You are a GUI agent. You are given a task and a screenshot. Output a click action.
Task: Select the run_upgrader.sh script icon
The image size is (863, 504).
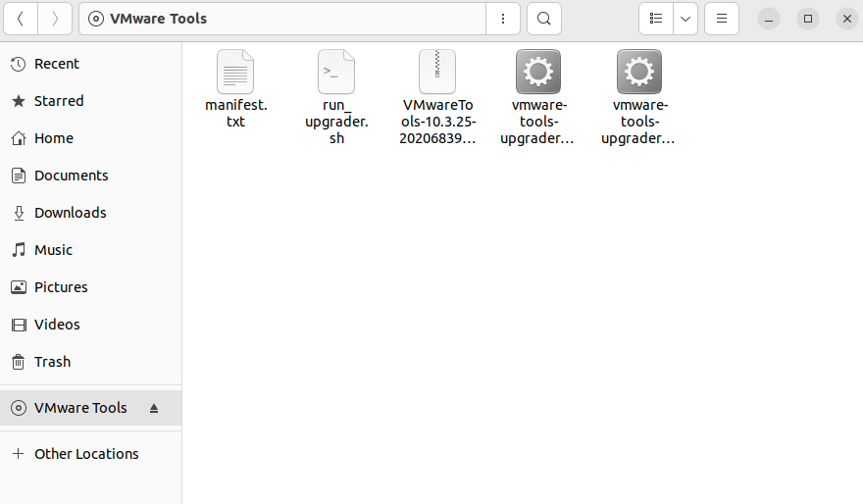point(336,72)
